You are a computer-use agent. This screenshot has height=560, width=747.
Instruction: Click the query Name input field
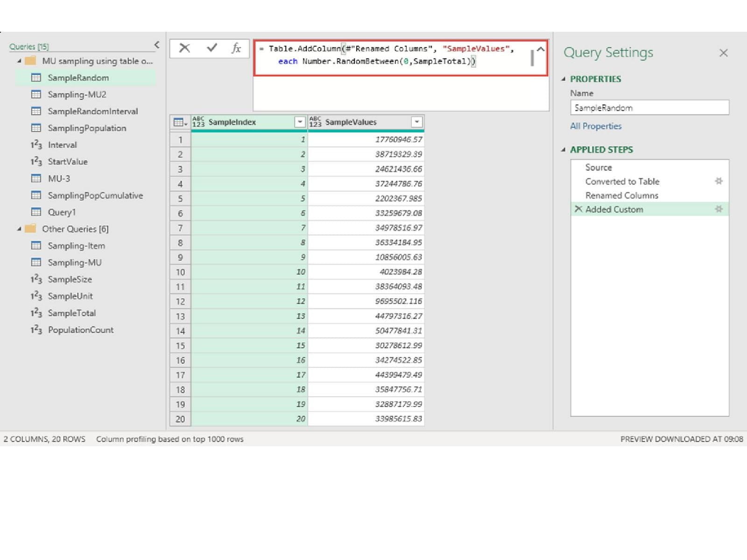pyautogui.click(x=649, y=108)
